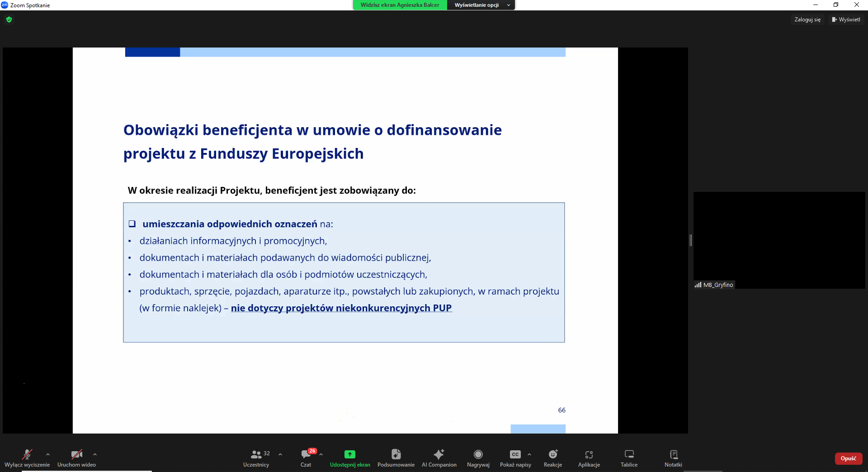868x472 pixels.
Task: Toggle camera with Uruchom wideo
Action: pyautogui.click(x=76, y=458)
